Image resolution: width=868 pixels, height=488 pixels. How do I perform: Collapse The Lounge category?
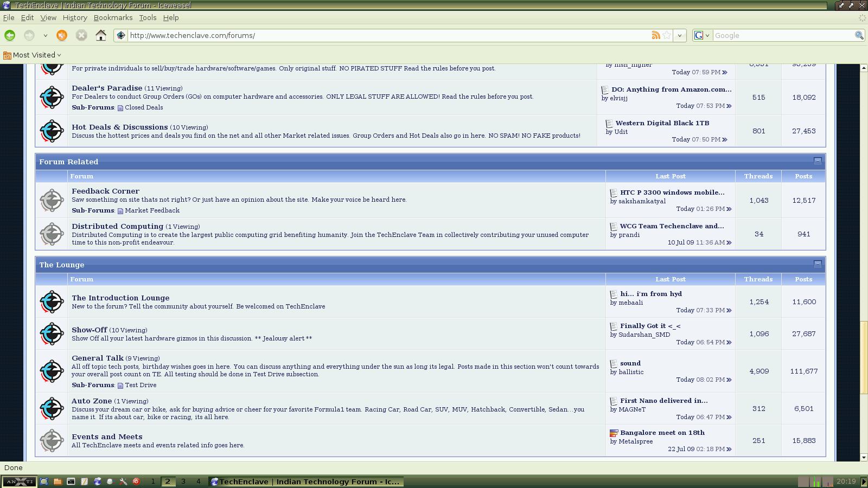pyautogui.click(x=818, y=264)
